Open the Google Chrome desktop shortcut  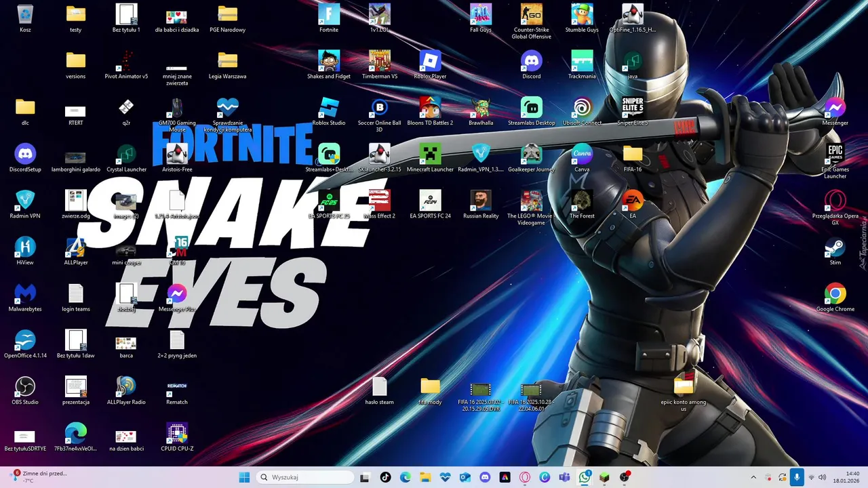coord(835,298)
